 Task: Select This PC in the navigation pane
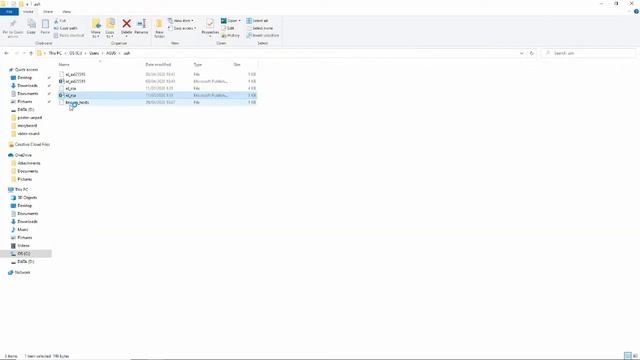(21, 189)
